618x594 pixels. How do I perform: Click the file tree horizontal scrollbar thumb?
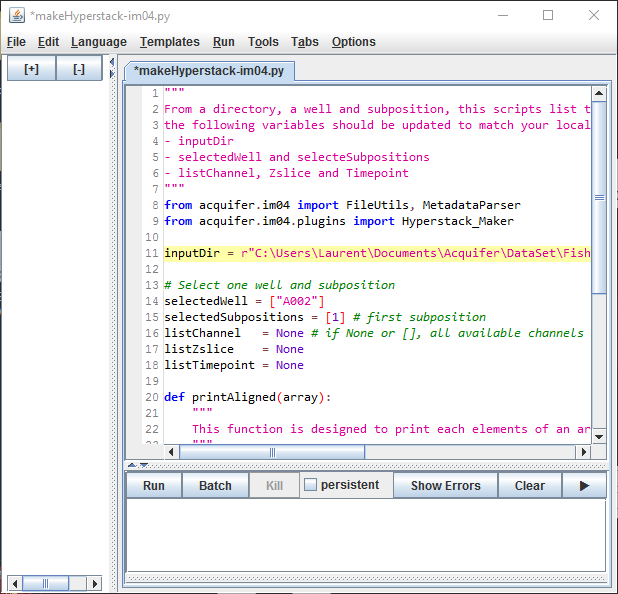click(x=46, y=583)
